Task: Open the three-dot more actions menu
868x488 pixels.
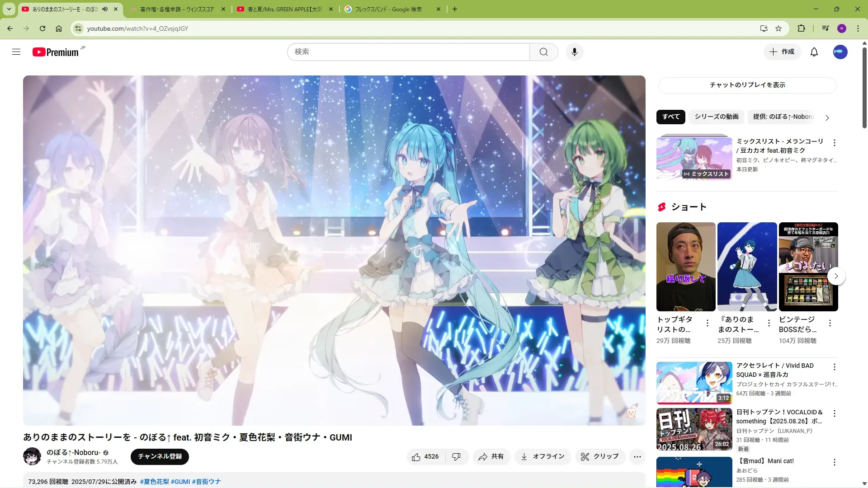Action: [x=637, y=457]
